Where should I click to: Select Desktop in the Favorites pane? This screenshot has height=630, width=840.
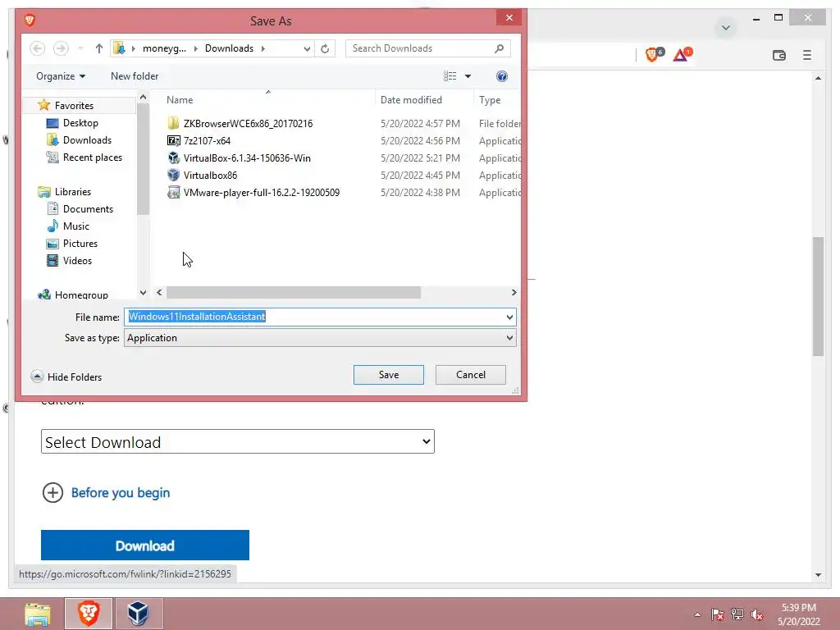80,123
